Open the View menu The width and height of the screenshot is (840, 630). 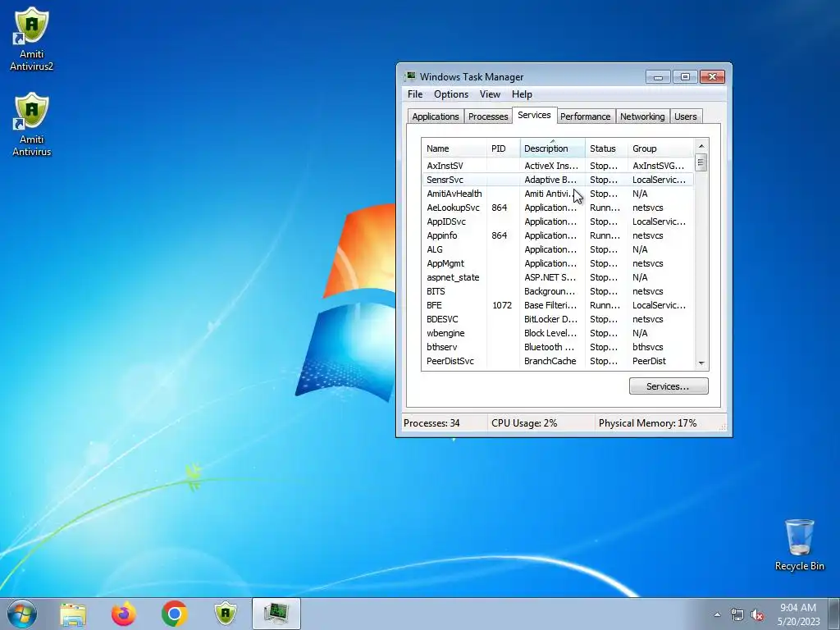490,94
